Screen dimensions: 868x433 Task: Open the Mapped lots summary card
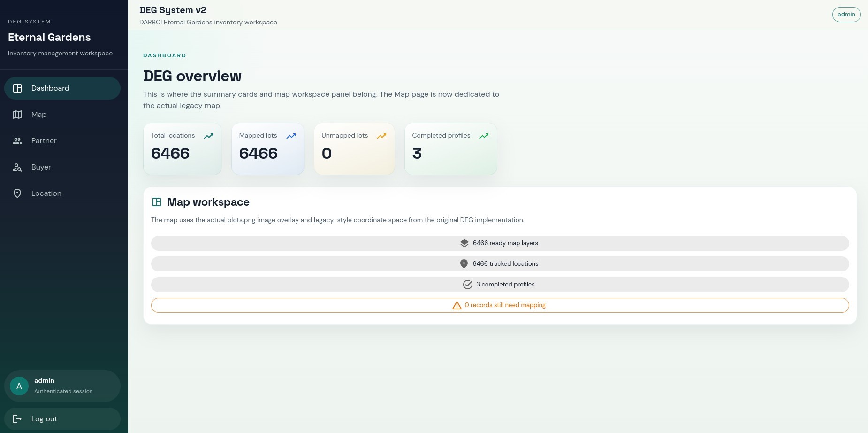[x=268, y=149]
